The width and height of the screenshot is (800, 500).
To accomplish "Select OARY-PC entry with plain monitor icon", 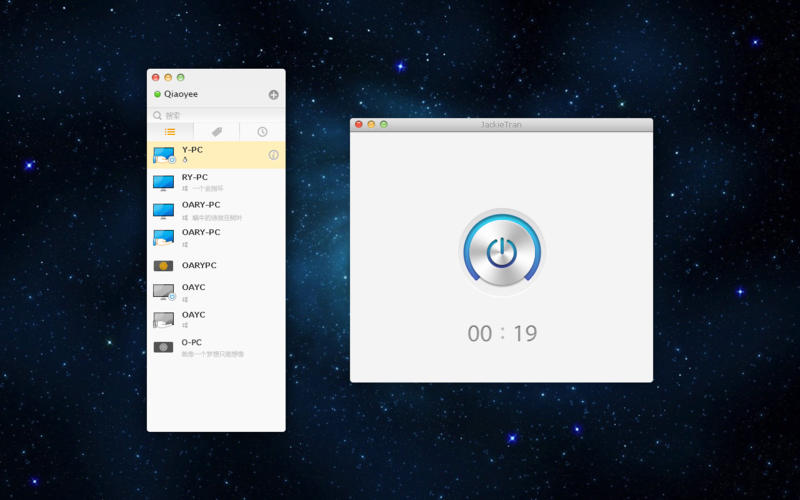I will [x=210, y=210].
